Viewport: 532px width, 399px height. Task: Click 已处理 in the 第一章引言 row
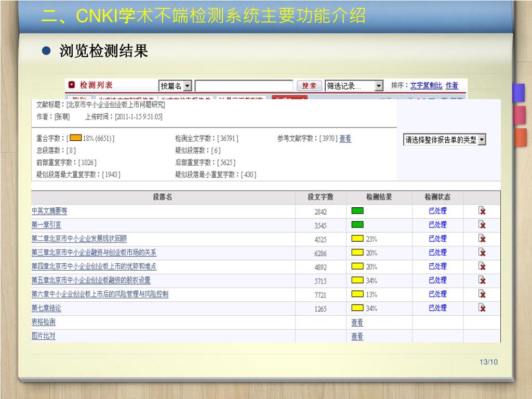(x=437, y=224)
